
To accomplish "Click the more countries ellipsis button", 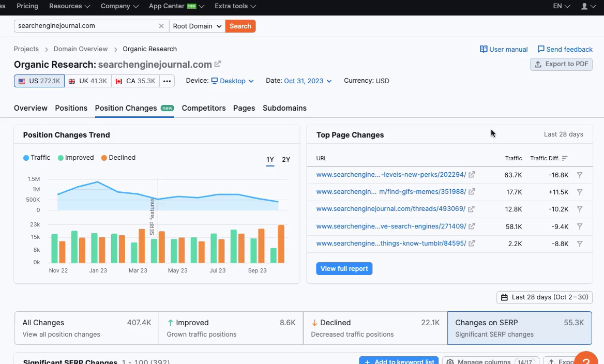I will [167, 81].
